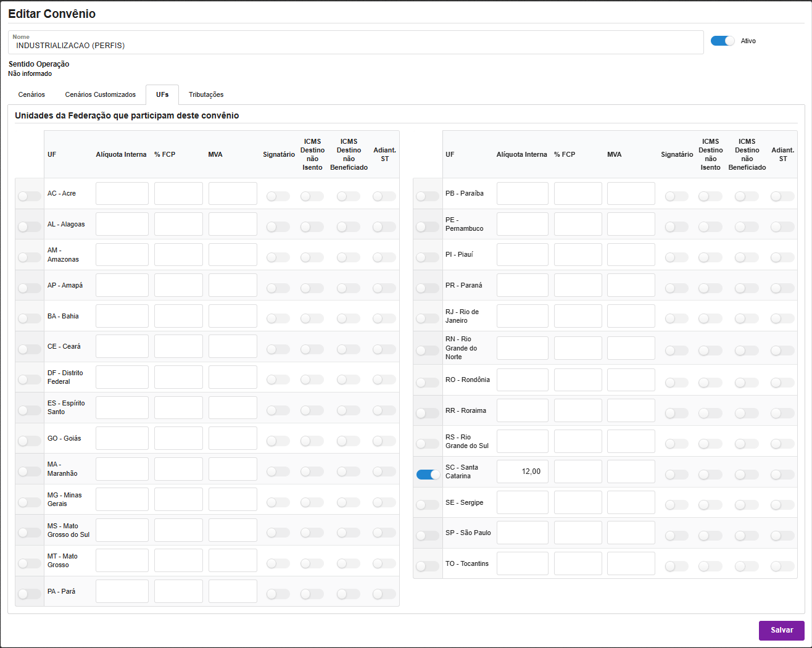The width and height of the screenshot is (812, 648).
Task: Select the UFs tab
Action: tap(162, 94)
